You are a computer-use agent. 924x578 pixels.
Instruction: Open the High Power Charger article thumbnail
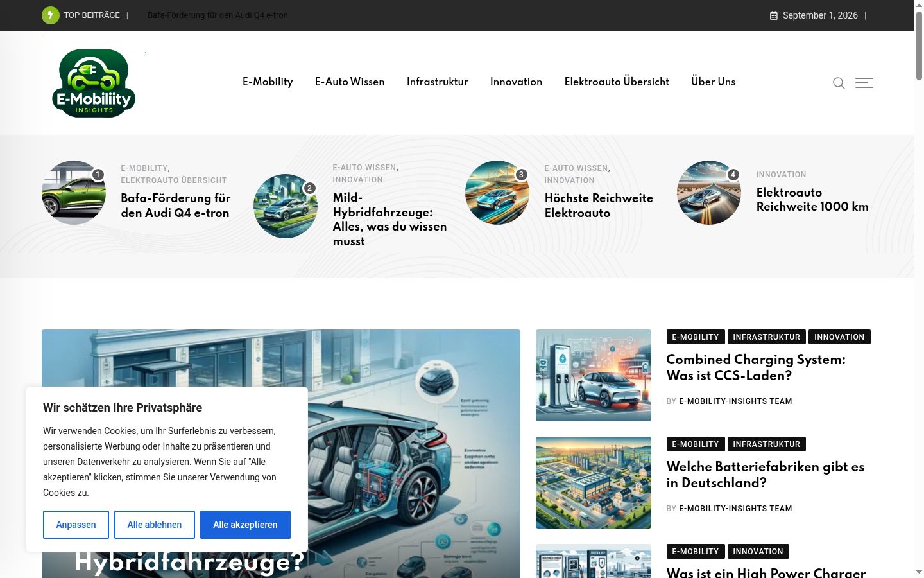594,561
